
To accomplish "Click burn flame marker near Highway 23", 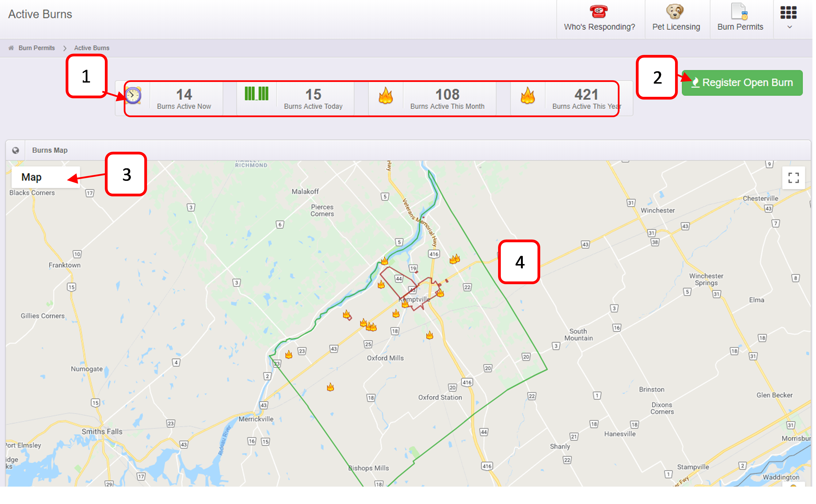I will 289,355.
